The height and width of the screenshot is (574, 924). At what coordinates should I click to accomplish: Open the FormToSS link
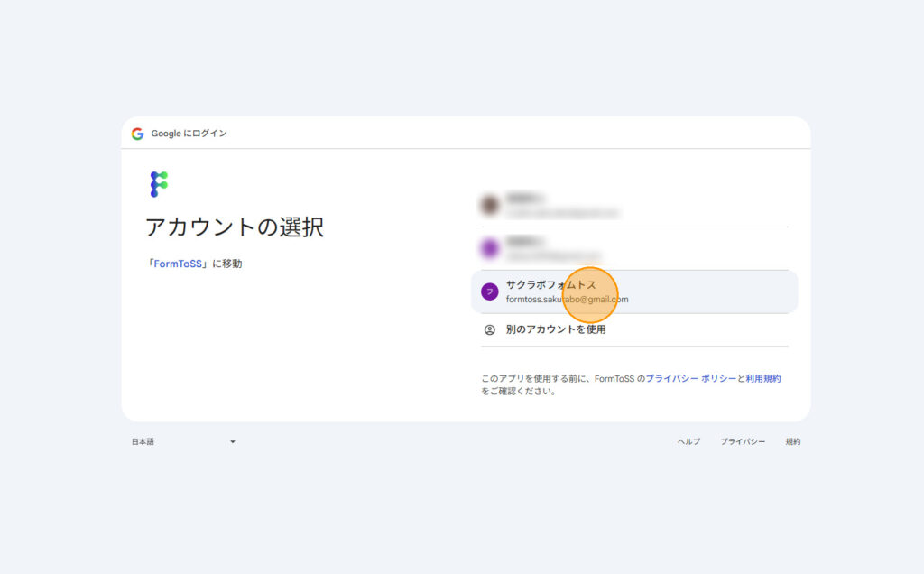(x=178, y=264)
